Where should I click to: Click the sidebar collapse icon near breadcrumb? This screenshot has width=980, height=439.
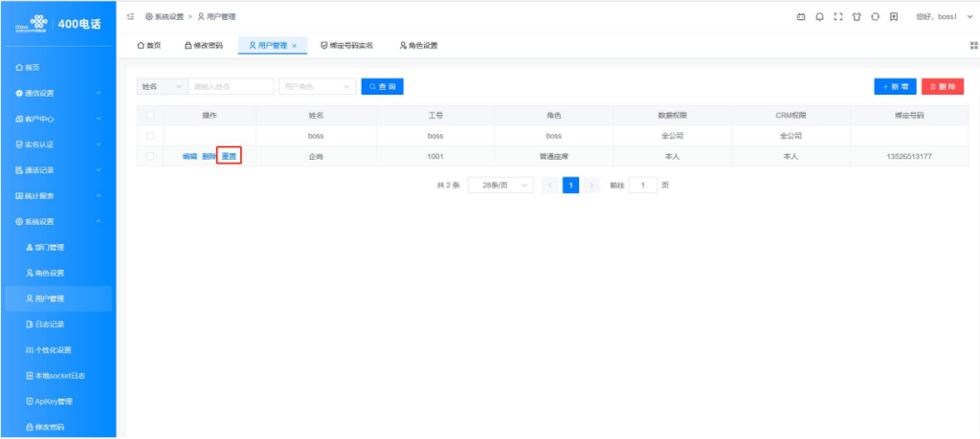[x=130, y=17]
